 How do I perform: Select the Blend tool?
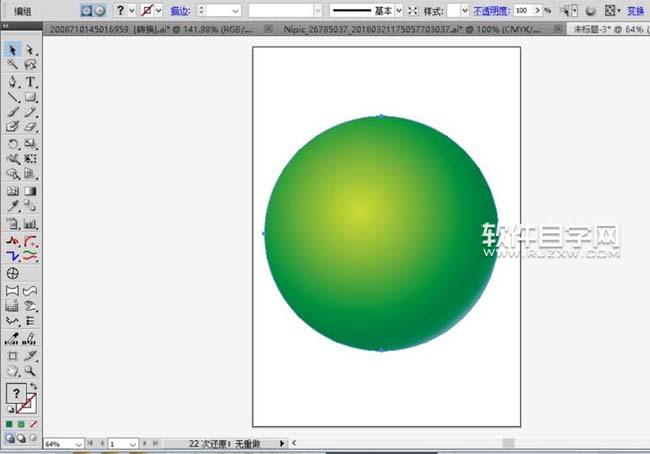(30, 206)
